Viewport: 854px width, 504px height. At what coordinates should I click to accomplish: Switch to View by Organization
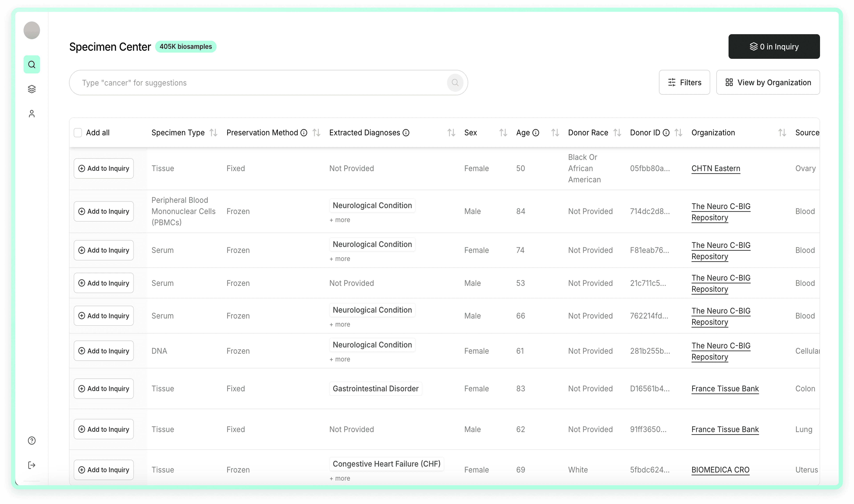(x=768, y=82)
